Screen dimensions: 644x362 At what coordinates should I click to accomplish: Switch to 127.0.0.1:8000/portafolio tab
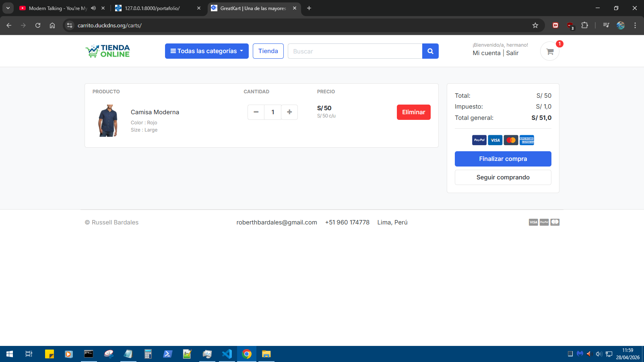[152, 8]
